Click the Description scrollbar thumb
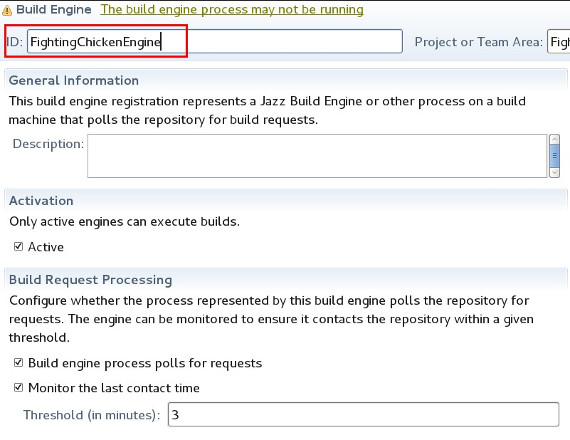 pyautogui.click(x=554, y=156)
